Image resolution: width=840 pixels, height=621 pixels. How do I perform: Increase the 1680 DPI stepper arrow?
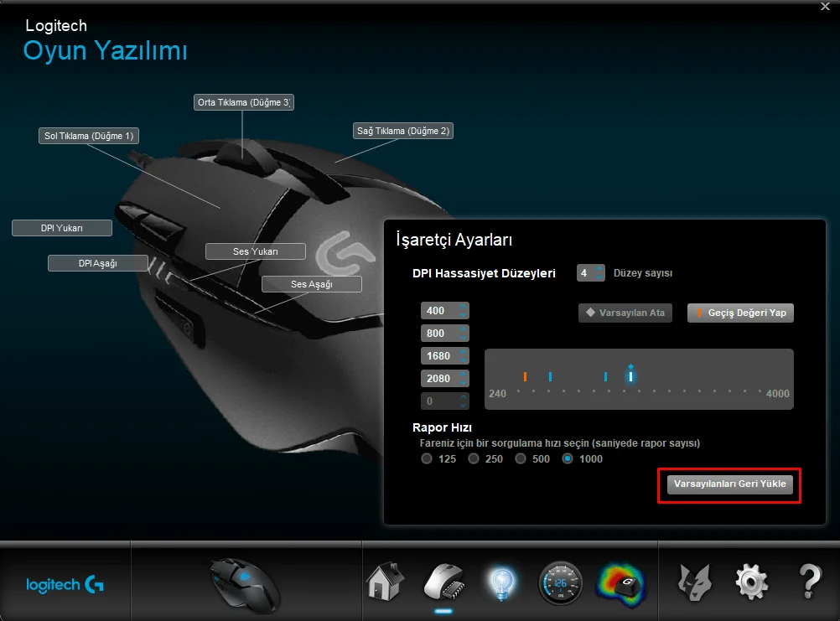(464, 351)
